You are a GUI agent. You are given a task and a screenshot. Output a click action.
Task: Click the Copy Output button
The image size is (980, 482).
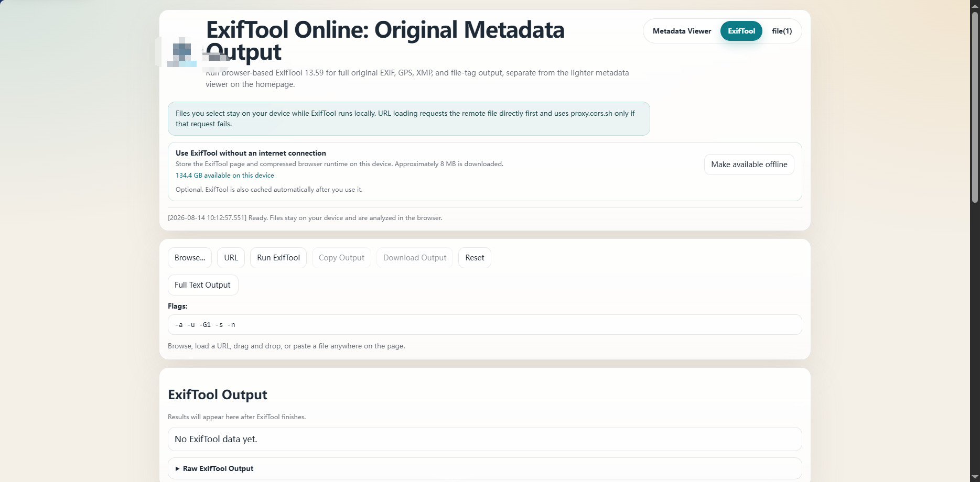tap(341, 258)
